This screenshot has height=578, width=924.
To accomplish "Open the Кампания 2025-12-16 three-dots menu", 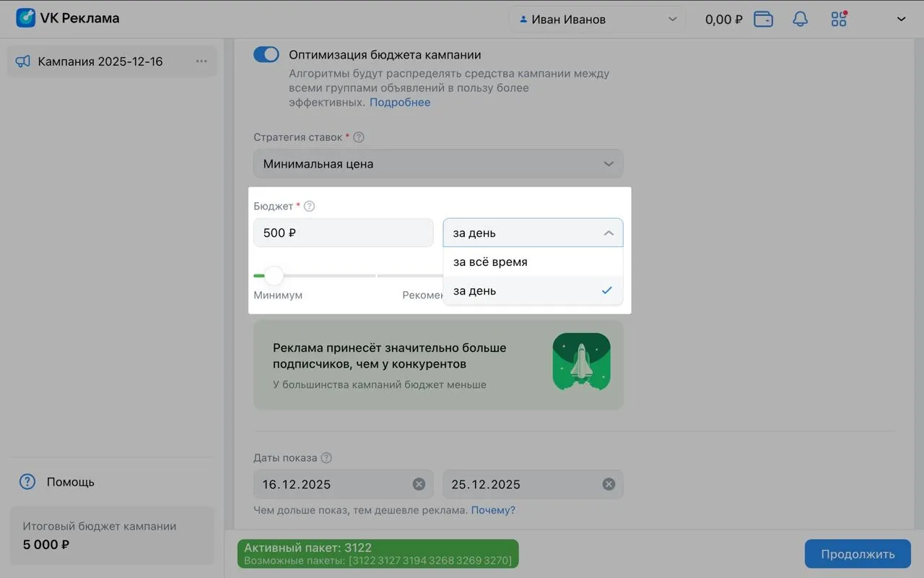I will 201,61.
